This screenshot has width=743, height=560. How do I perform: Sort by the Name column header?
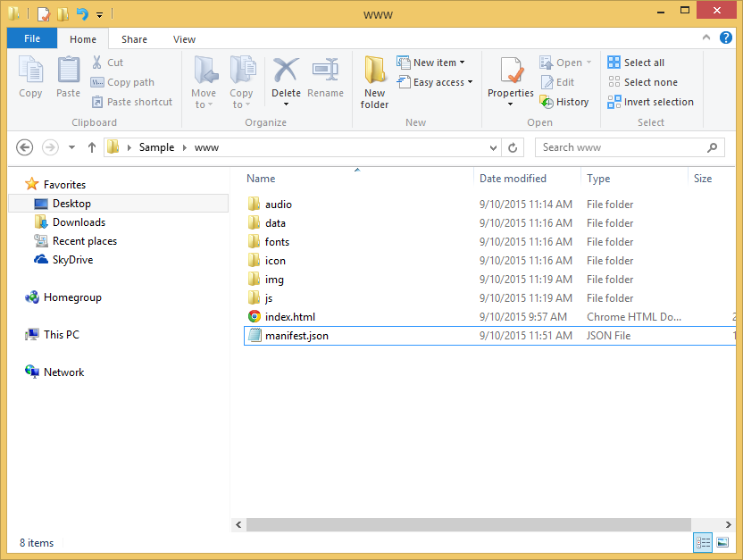358,178
